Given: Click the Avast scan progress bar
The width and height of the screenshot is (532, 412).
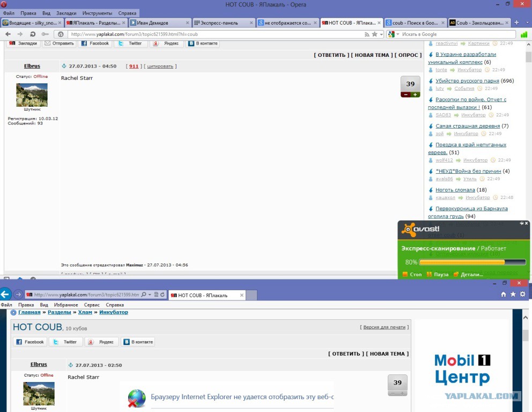Looking at the screenshot, I should 472,262.
